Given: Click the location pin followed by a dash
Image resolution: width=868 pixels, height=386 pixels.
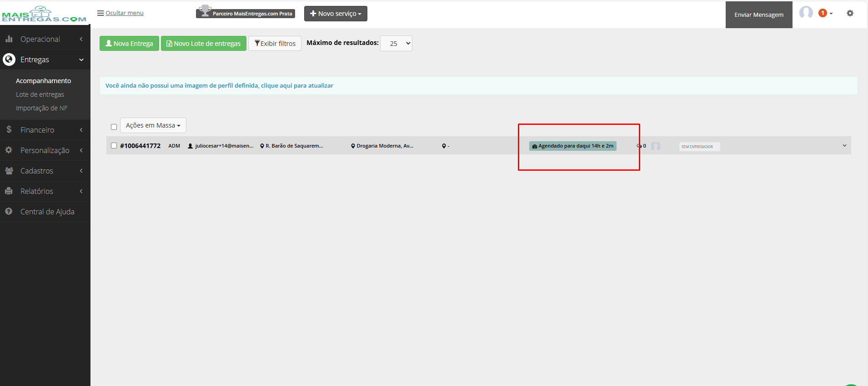Looking at the screenshot, I should (x=446, y=146).
